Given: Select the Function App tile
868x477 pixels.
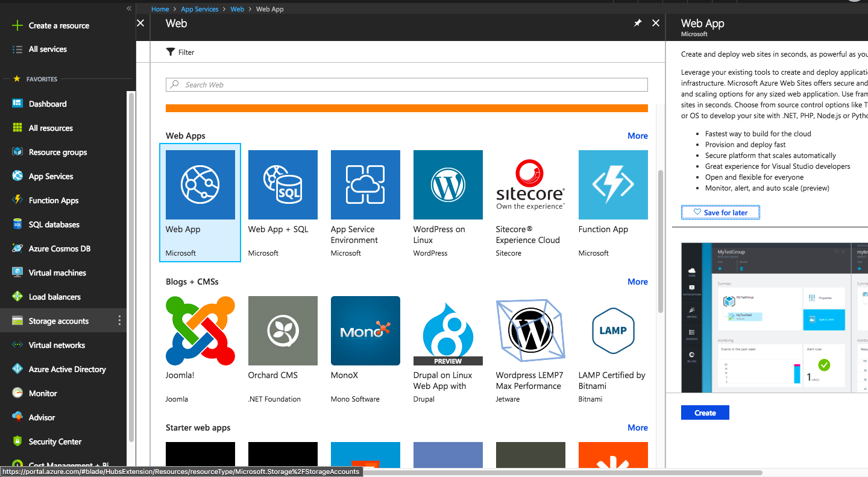Looking at the screenshot, I should tap(613, 203).
